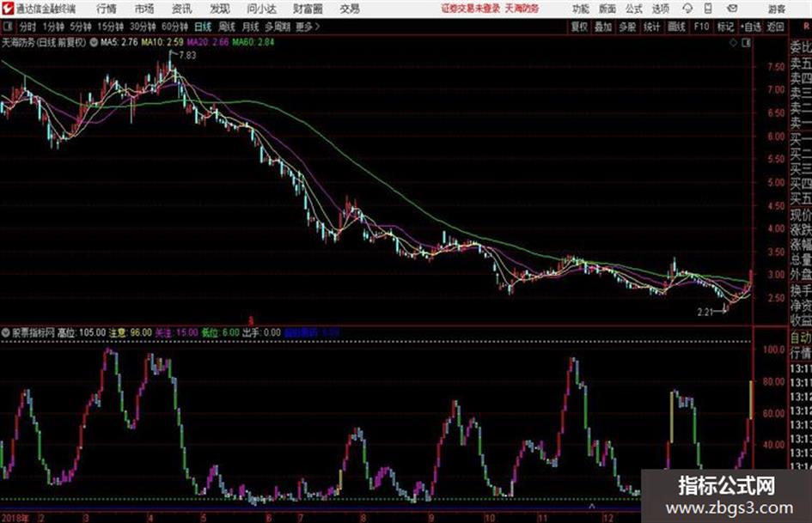Toggle the 自选 watchlist button
This screenshot has width=812, height=523.
[x=750, y=27]
